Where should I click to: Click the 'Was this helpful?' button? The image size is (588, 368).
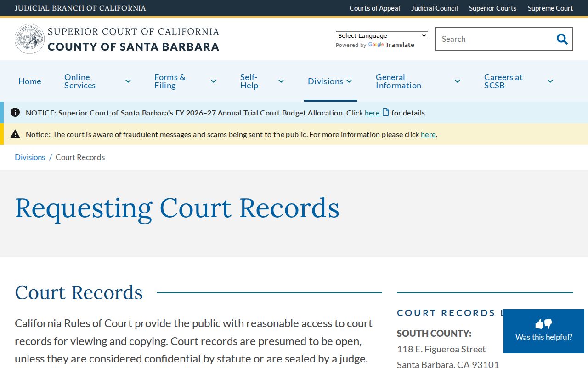point(544,331)
